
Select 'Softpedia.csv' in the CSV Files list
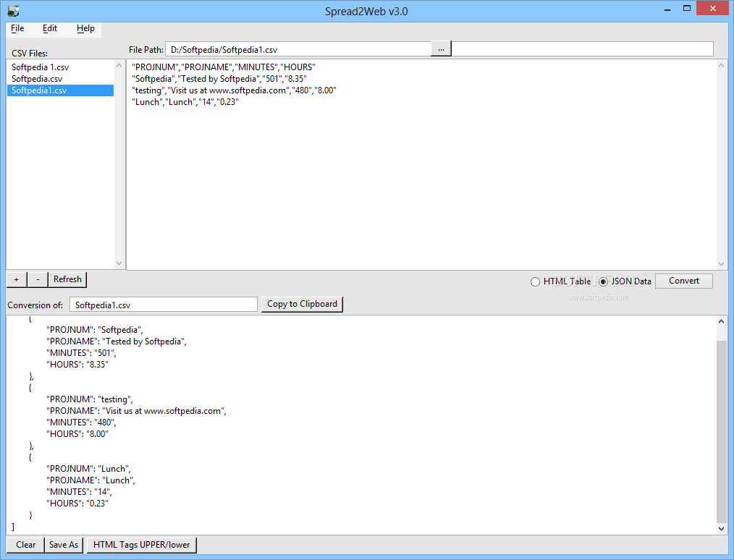[60, 79]
